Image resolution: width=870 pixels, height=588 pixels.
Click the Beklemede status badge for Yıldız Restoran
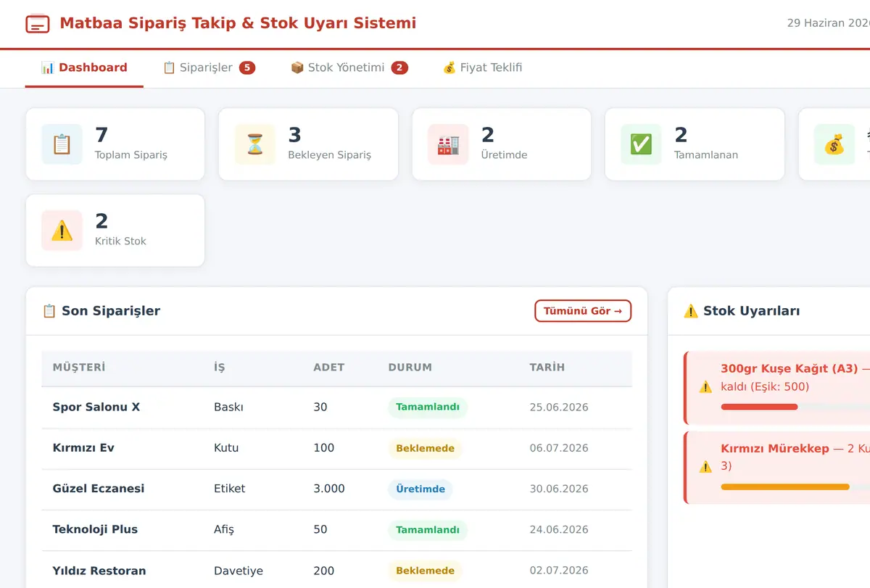tap(425, 571)
